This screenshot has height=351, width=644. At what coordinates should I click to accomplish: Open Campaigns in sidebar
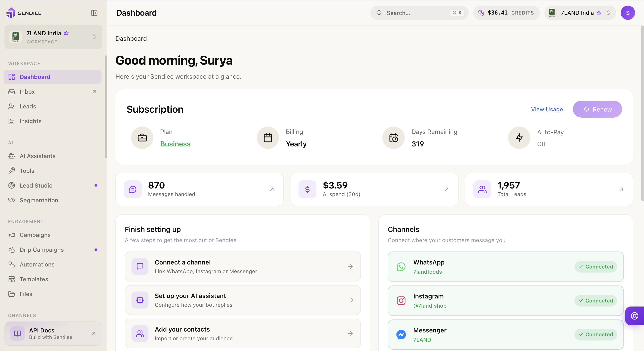(53, 235)
